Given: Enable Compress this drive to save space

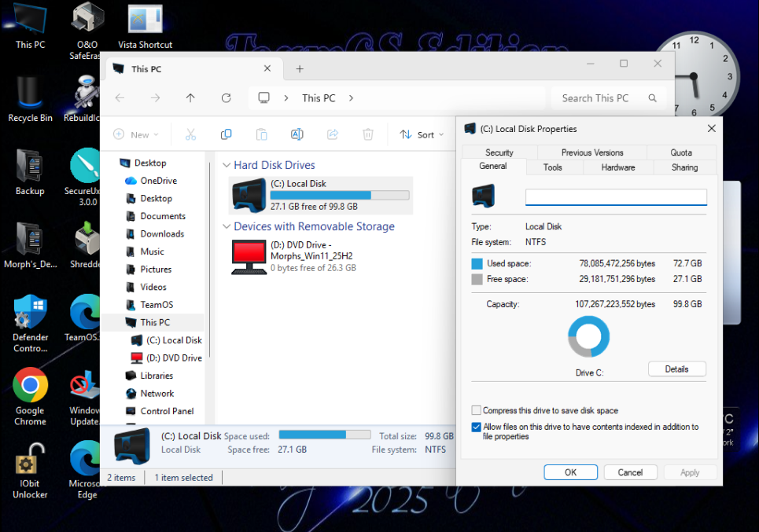Looking at the screenshot, I should click(477, 410).
